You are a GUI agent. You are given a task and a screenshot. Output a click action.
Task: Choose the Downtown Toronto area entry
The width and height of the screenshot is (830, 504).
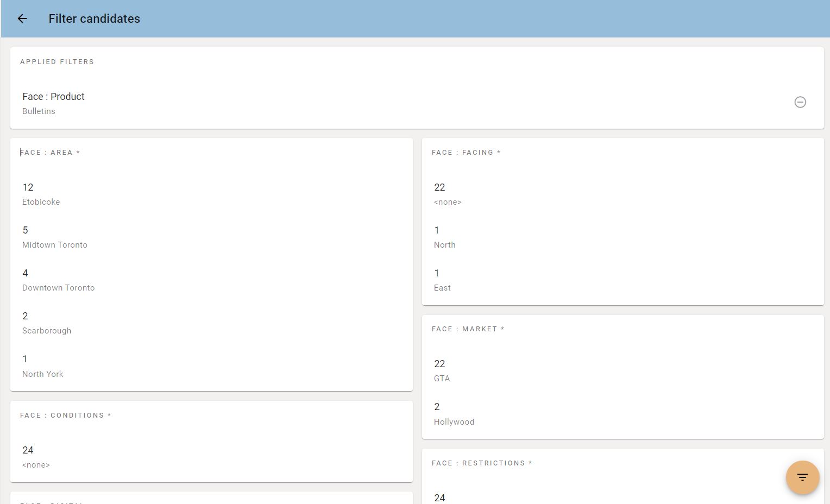tap(211, 280)
